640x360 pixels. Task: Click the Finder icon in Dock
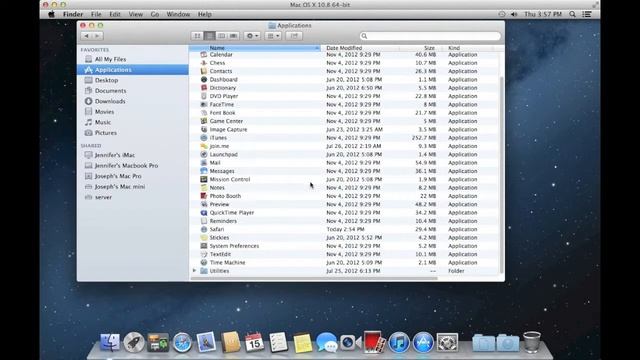click(x=110, y=342)
